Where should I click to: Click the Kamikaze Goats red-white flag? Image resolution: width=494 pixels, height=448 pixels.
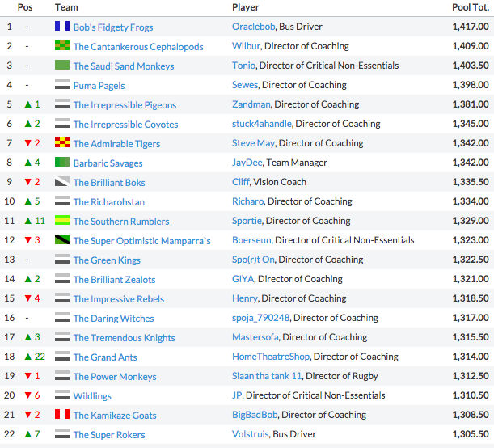coord(62,414)
